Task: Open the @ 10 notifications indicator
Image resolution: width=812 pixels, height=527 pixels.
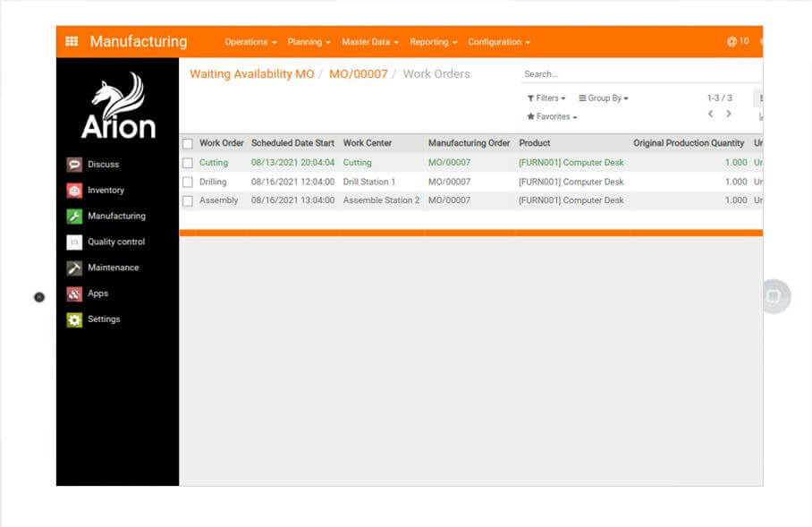Action: 738,41
